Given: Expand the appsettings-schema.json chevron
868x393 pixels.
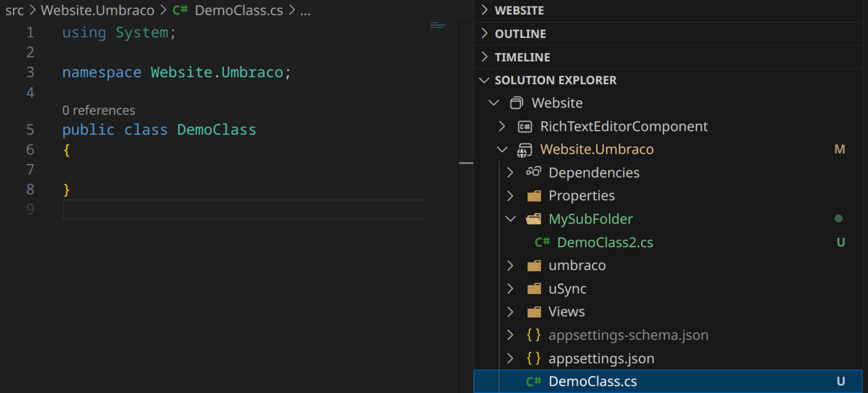Looking at the screenshot, I should tap(511, 335).
